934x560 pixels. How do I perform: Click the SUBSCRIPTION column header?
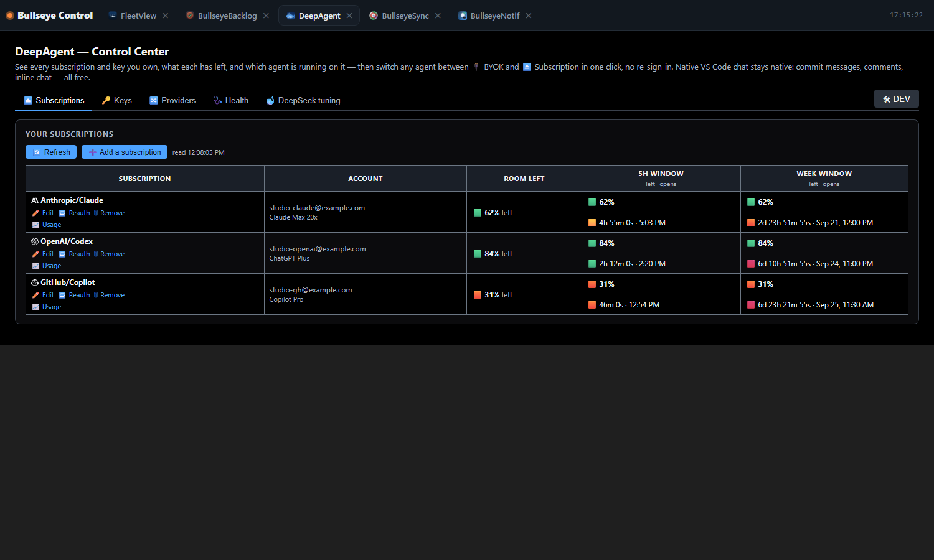pyautogui.click(x=144, y=179)
